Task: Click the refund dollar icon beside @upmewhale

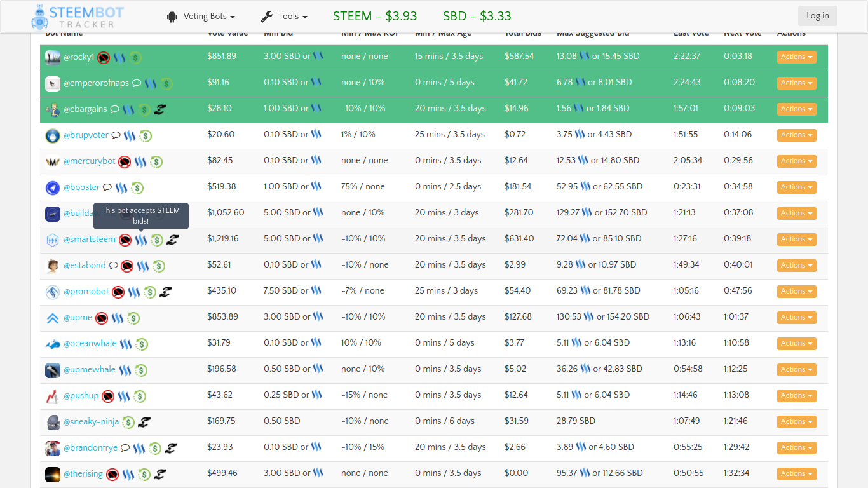Action: [x=141, y=370]
